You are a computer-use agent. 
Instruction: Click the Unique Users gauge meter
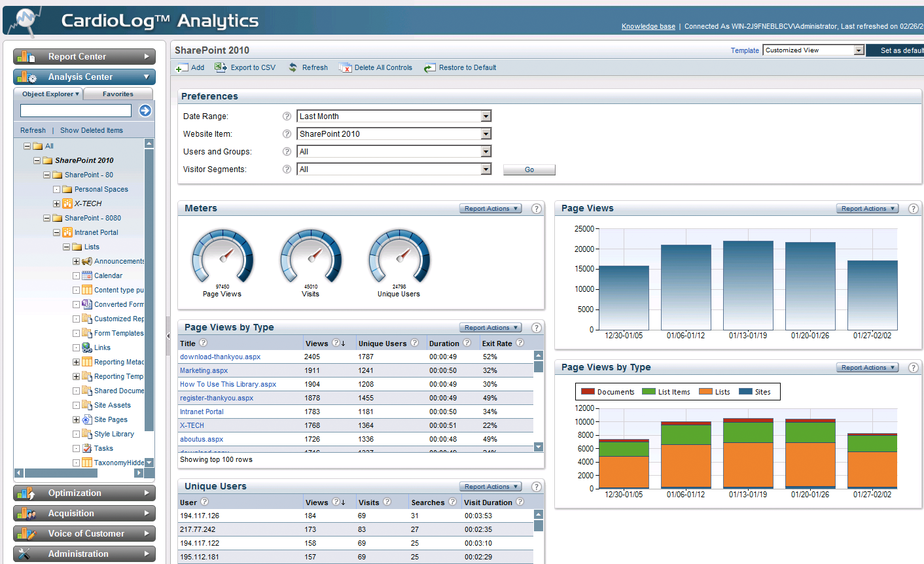(x=399, y=256)
